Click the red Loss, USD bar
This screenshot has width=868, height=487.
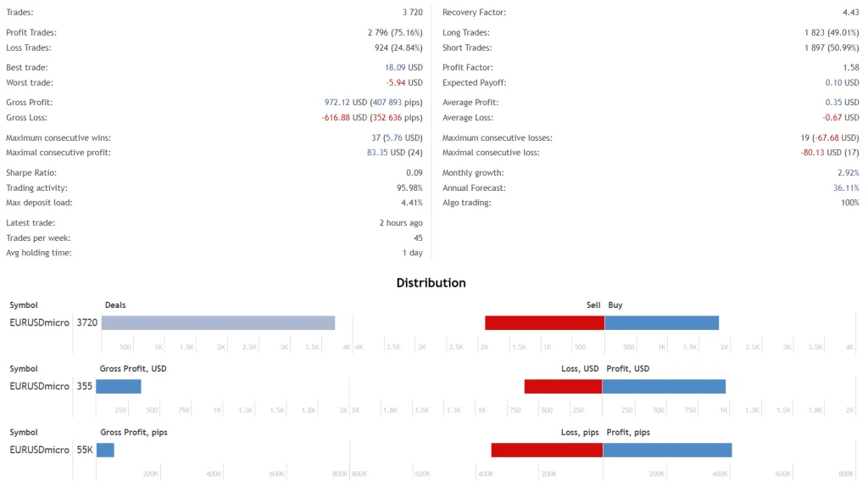[563, 386]
